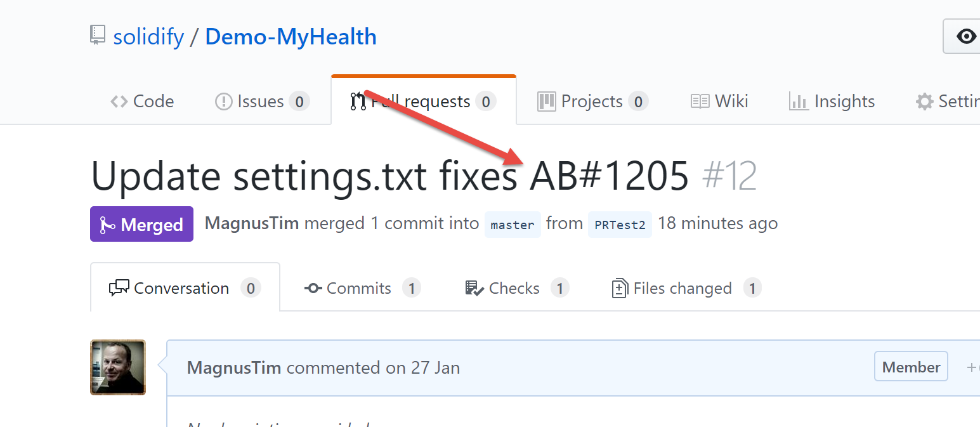980x427 pixels.
Task: Click the Settings gear icon
Action: pos(925,102)
